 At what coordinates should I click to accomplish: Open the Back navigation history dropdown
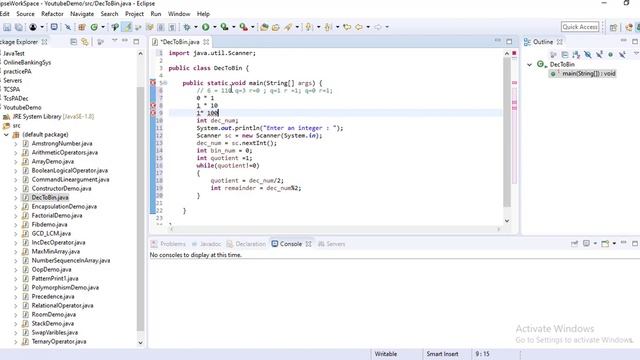(368, 27)
